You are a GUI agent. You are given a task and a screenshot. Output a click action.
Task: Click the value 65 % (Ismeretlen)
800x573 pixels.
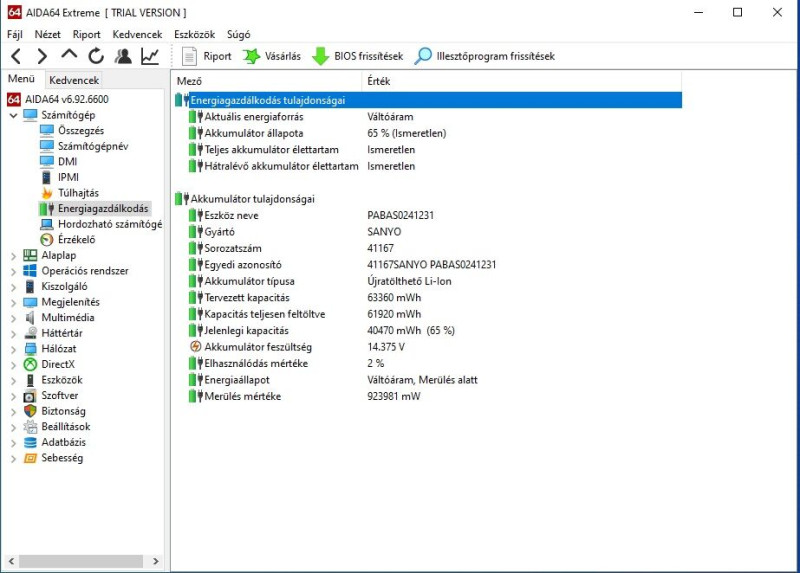[407, 133]
